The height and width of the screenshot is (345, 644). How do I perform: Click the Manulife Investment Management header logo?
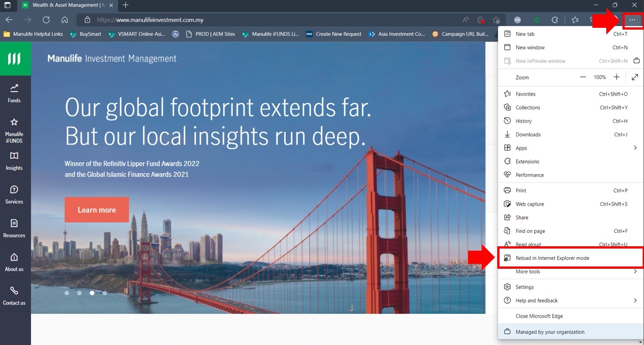click(x=112, y=59)
